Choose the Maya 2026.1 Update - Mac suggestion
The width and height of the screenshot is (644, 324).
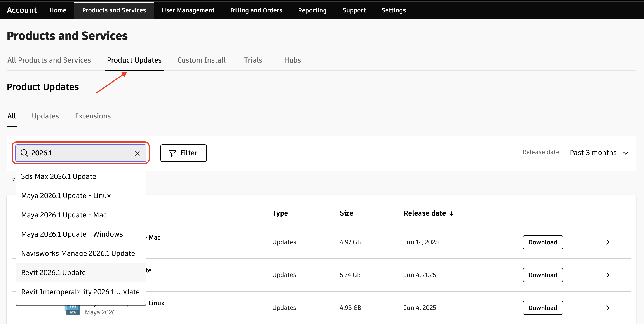coord(81,215)
